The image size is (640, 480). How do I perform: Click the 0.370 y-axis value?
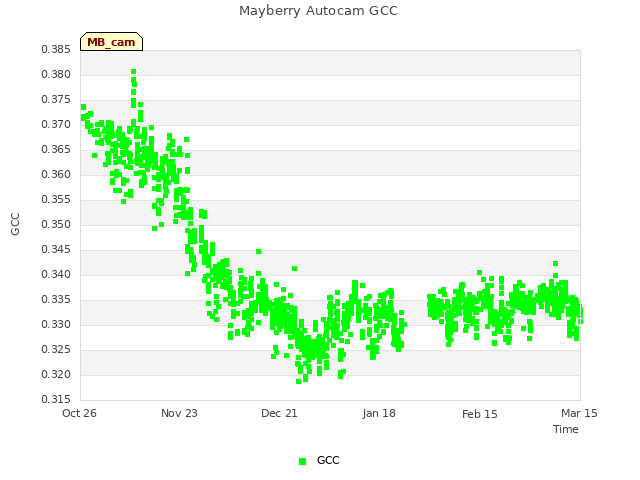pos(56,124)
